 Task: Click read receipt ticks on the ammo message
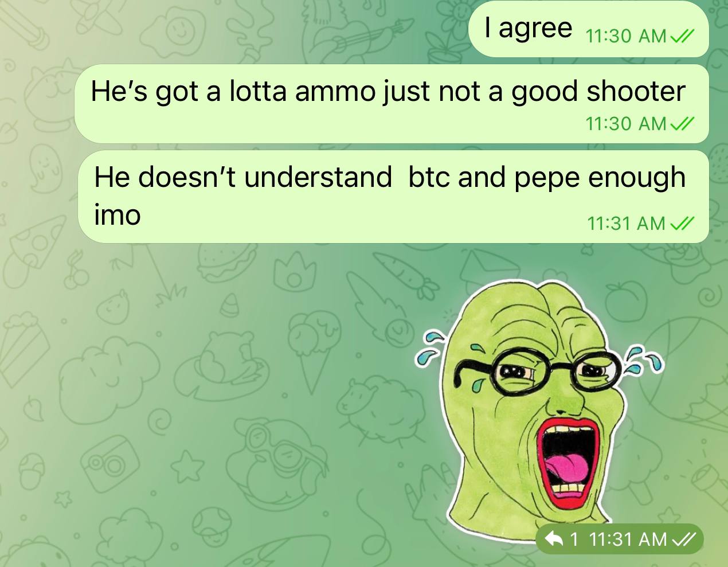[x=682, y=123]
